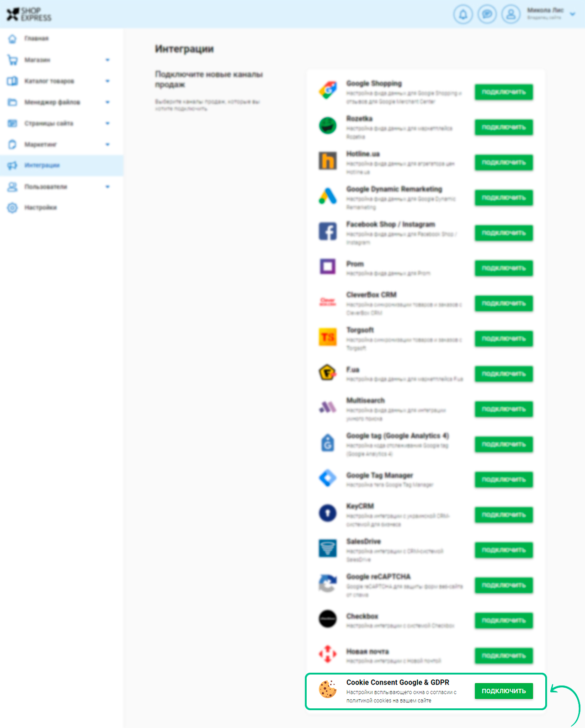Click the Torgsoft TS icon
Screen dimensions: 585x728
tap(328, 337)
